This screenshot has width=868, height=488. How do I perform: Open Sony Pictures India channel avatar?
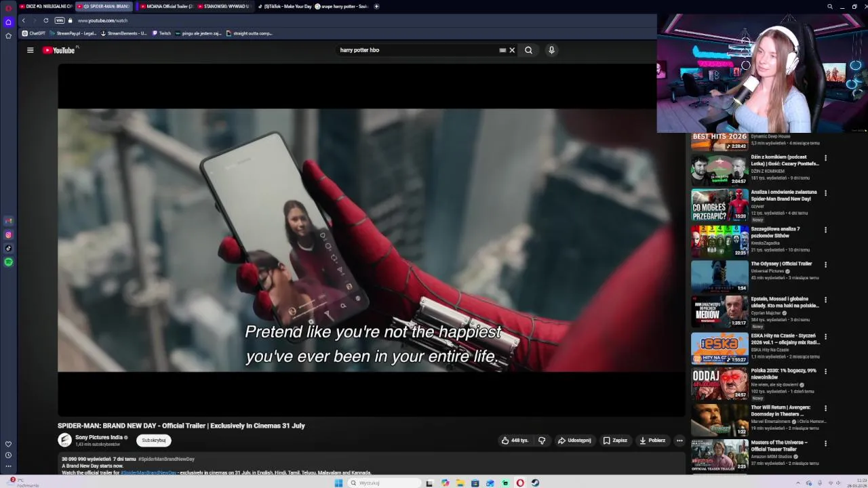[x=64, y=440]
